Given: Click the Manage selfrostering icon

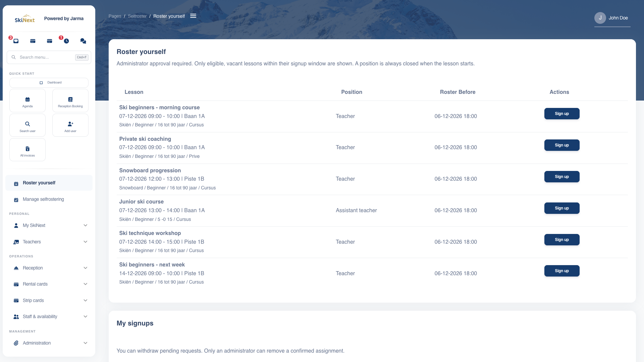Looking at the screenshot, I should coord(16,200).
